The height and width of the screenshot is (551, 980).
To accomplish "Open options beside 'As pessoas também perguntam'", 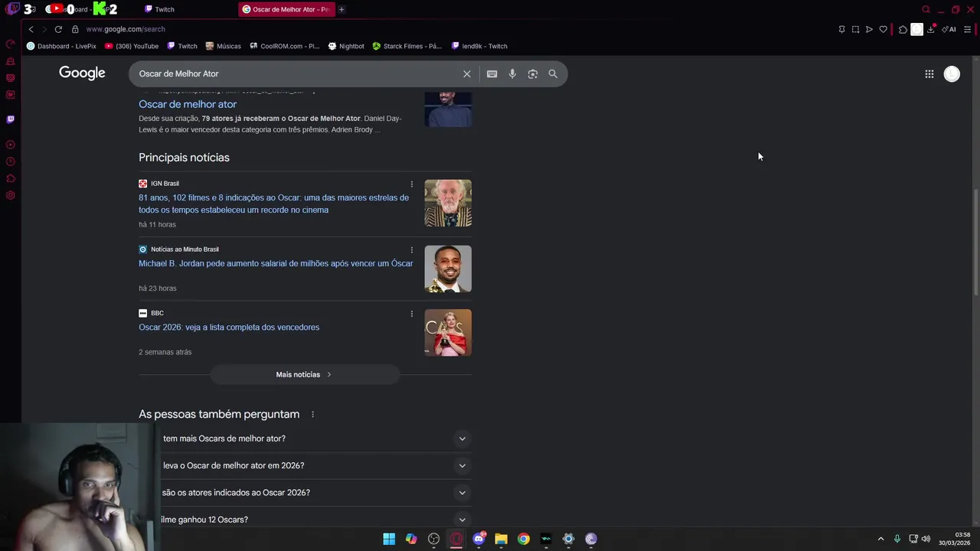I will 312,414.
